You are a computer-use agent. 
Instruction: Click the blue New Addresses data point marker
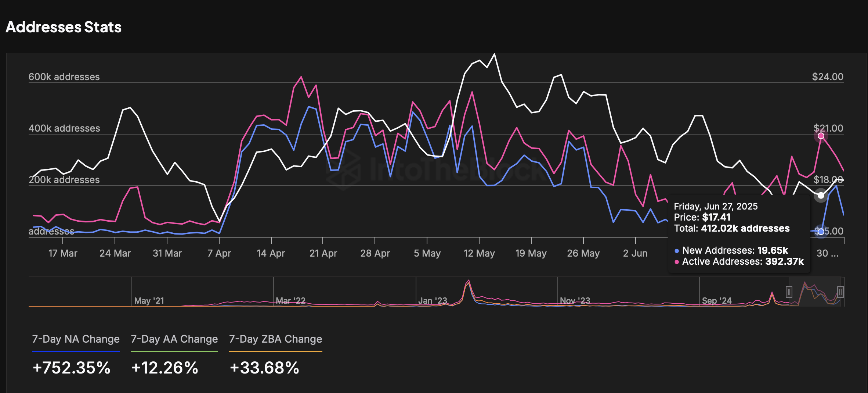tap(821, 232)
